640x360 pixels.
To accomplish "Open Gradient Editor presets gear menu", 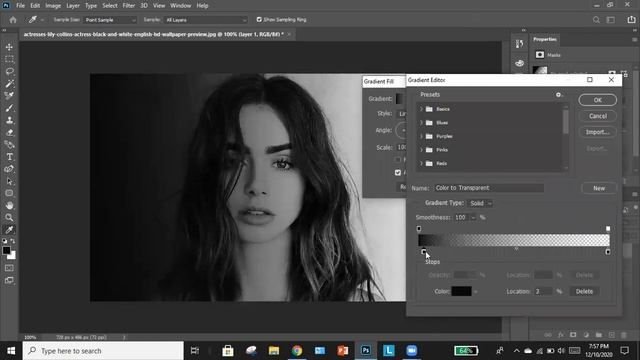I will [x=559, y=95].
